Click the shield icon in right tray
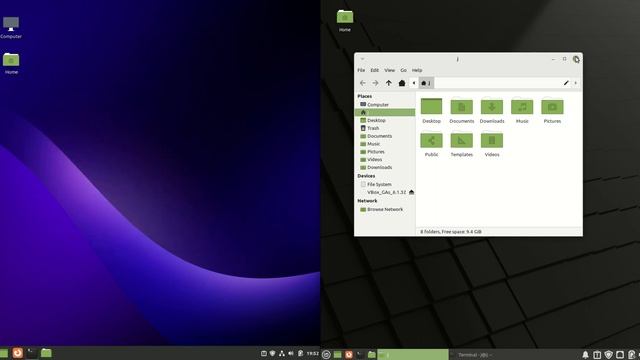This screenshot has width=640, height=360. click(x=609, y=355)
